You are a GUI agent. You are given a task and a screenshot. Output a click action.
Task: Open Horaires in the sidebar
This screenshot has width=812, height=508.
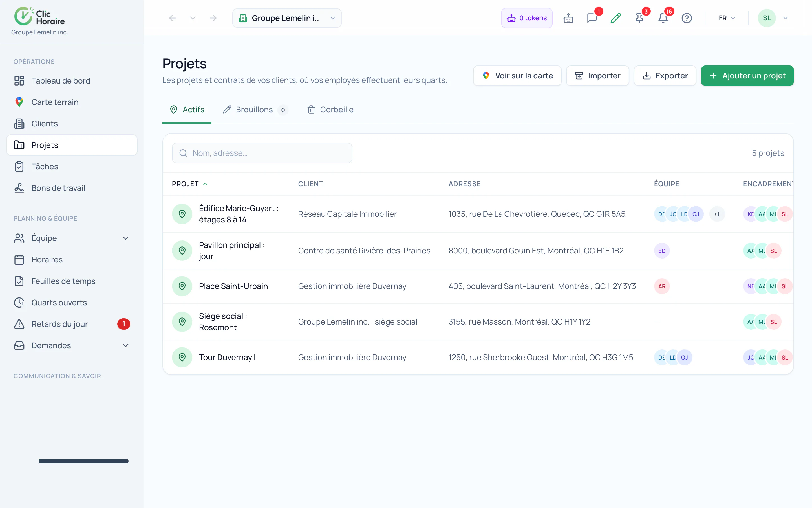tap(72, 260)
